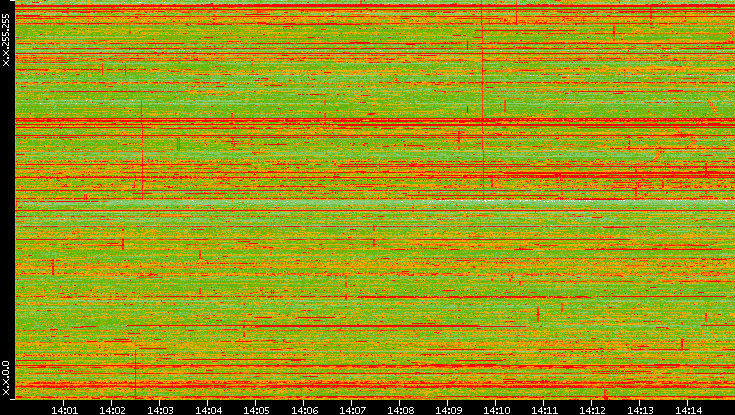Click the 14:05 time axis label
735x415 pixels.
(x=256, y=410)
